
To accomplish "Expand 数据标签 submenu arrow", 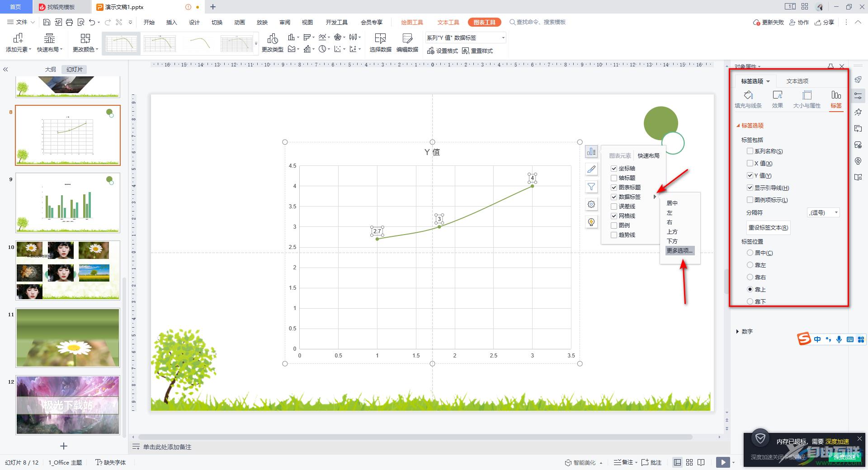I will pos(655,197).
